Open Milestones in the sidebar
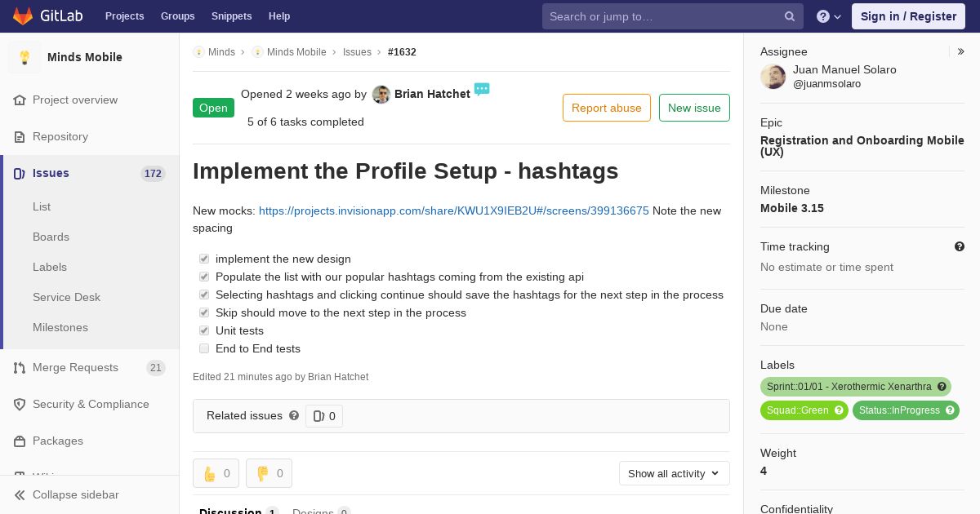Image resolution: width=980 pixels, height=514 pixels. [x=60, y=327]
